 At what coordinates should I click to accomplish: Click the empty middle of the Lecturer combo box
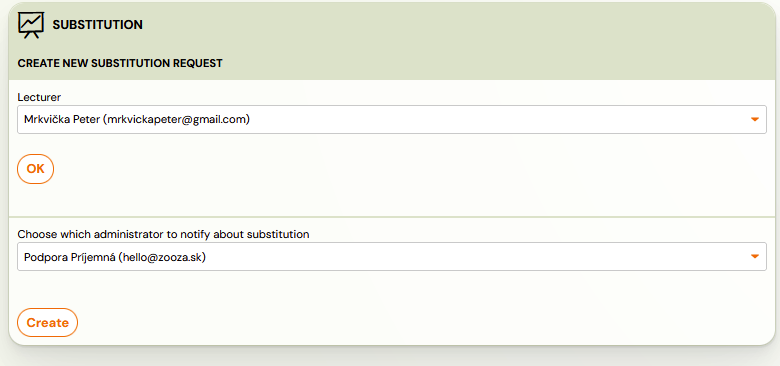(497, 119)
